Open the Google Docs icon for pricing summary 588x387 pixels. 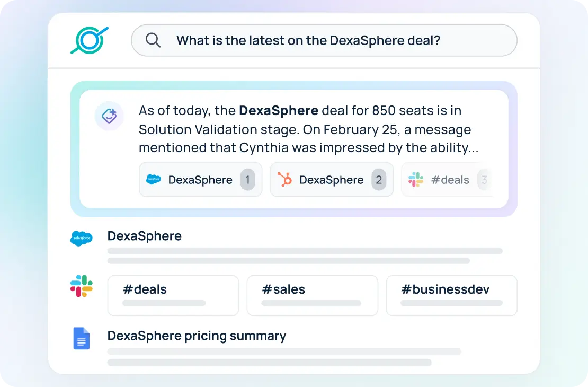(x=81, y=338)
